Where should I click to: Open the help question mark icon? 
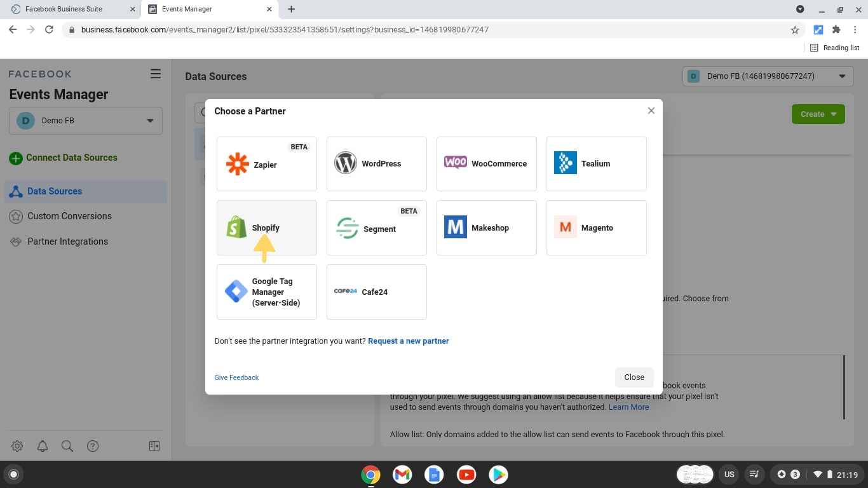click(x=93, y=446)
